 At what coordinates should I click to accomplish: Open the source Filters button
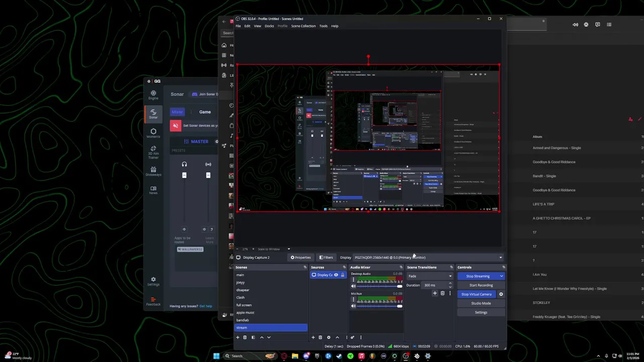click(x=326, y=257)
